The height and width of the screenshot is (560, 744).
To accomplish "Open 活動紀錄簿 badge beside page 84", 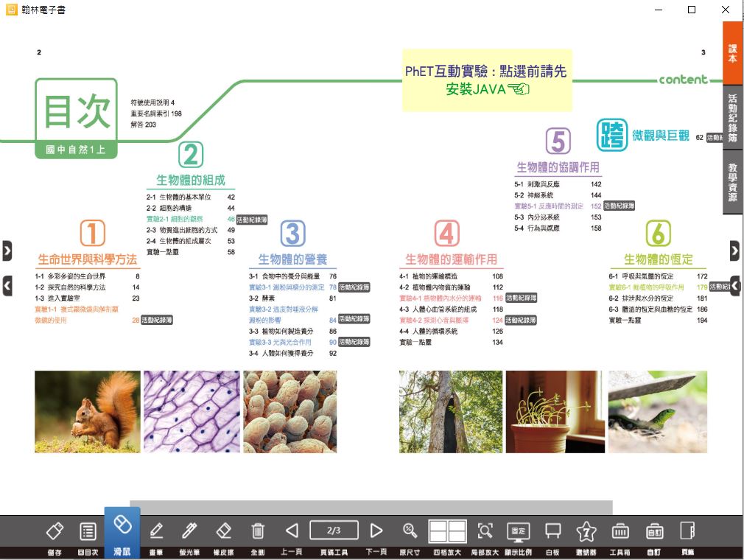I will (354, 319).
